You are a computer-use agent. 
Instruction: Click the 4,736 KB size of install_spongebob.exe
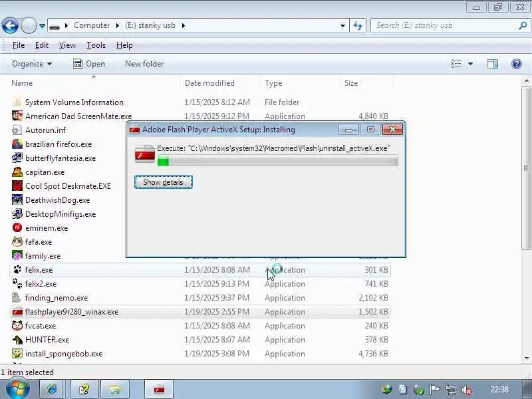pos(373,354)
